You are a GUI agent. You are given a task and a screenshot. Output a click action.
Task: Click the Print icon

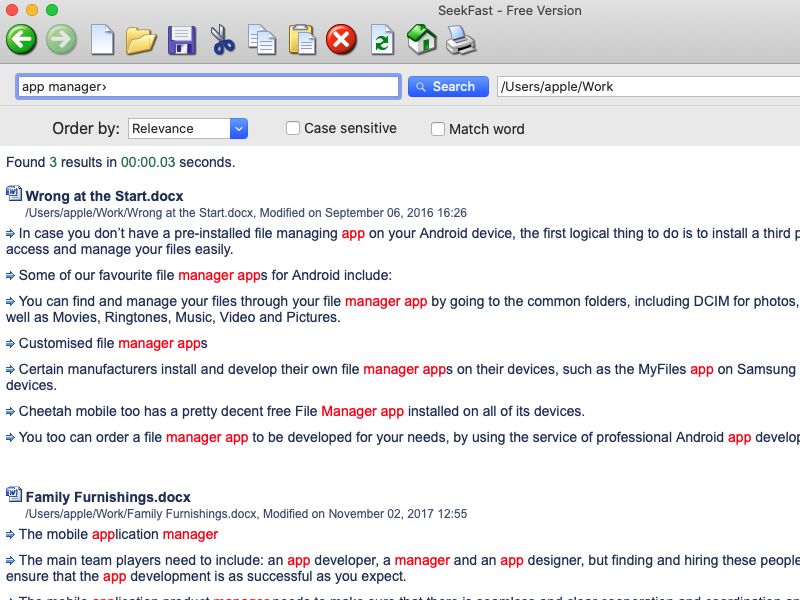461,40
